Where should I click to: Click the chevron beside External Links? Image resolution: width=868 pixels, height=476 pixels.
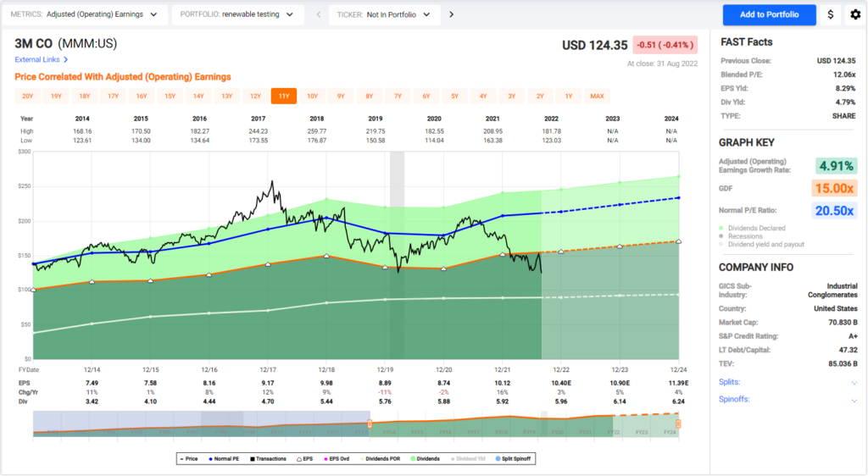(66, 59)
